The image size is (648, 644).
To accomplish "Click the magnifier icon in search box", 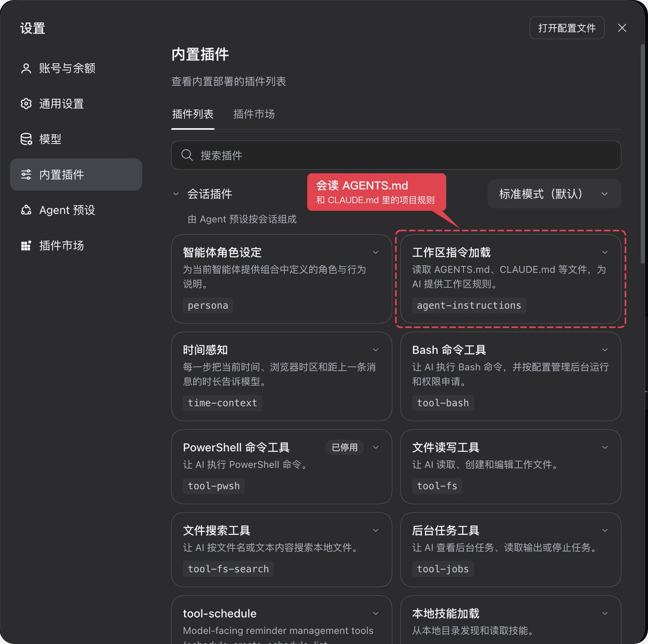I will [x=187, y=155].
